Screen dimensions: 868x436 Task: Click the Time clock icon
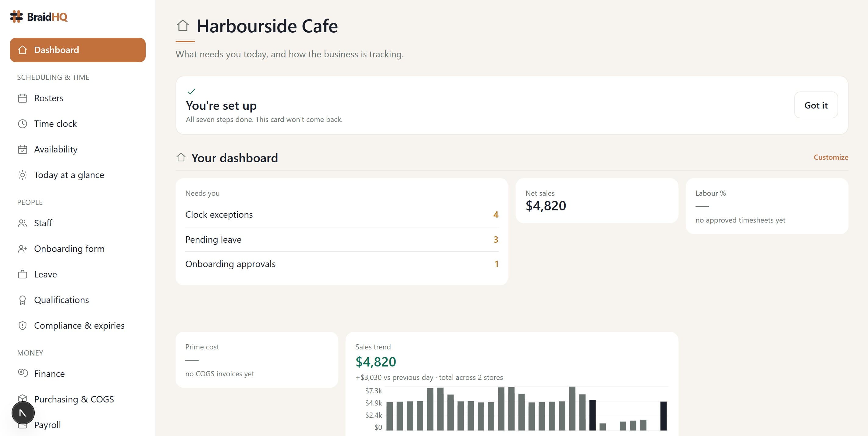[23, 124]
